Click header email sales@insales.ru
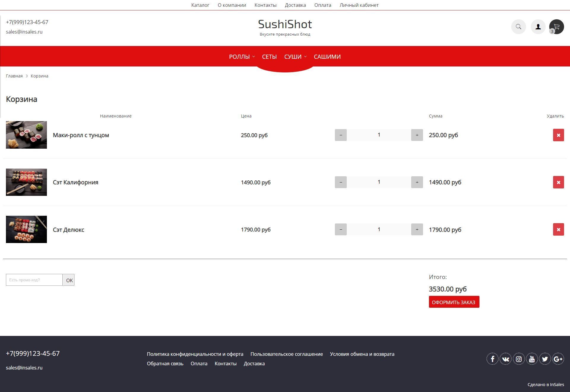Image resolution: width=570 pixels, height=392 pixels. (x=24, y=32)
